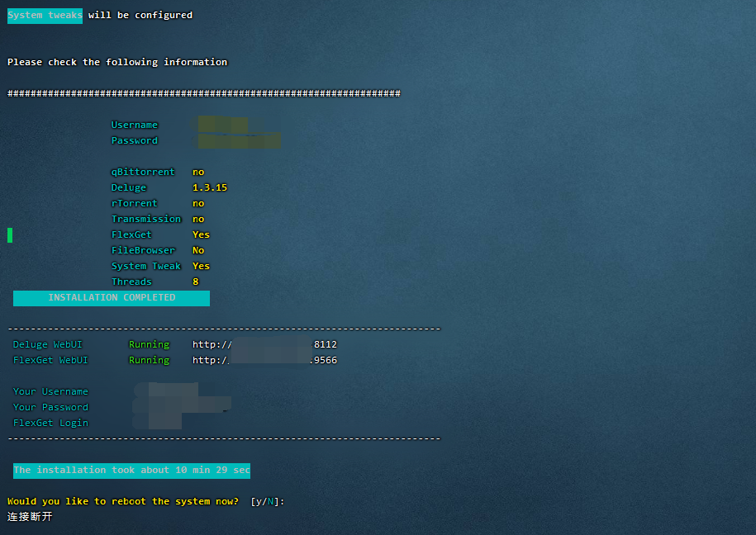Click the reboot prompt question line

click(123, 501)
